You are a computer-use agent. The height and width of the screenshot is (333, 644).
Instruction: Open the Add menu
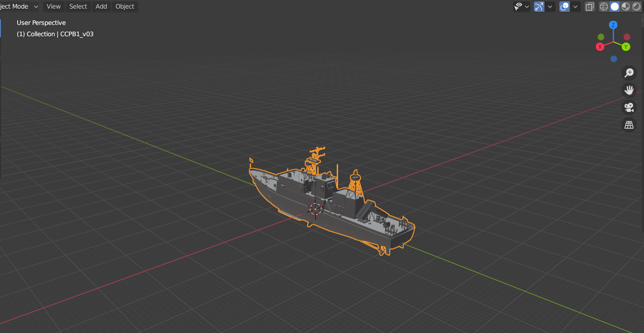point(102,6)
